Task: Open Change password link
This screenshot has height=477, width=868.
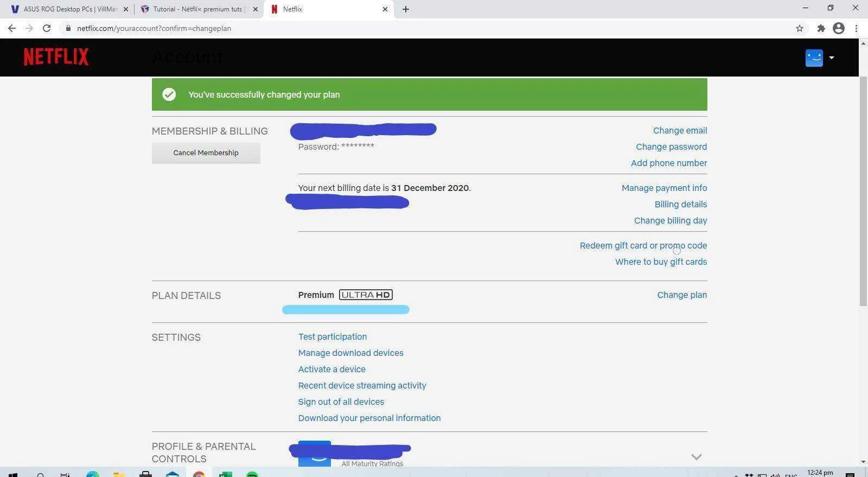Action: point(671,147)
